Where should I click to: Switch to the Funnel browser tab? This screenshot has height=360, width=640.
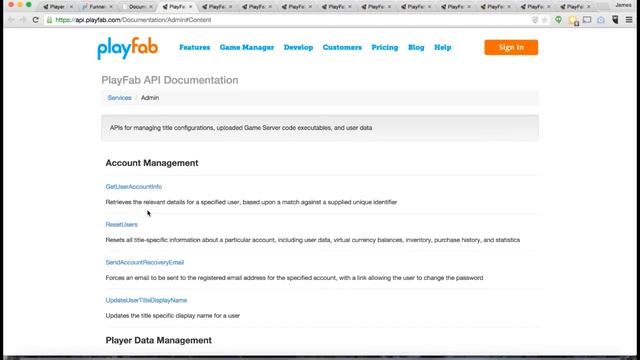(97, 7)
